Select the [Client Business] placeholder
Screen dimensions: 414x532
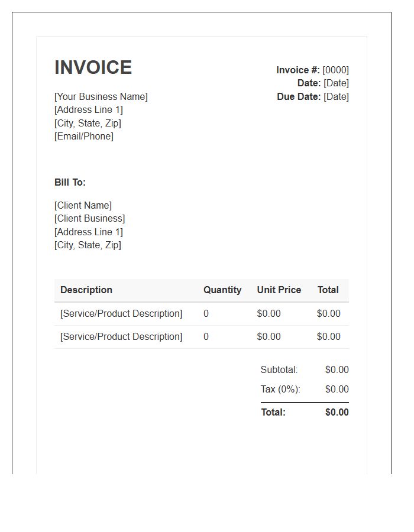tap(89, 219)
